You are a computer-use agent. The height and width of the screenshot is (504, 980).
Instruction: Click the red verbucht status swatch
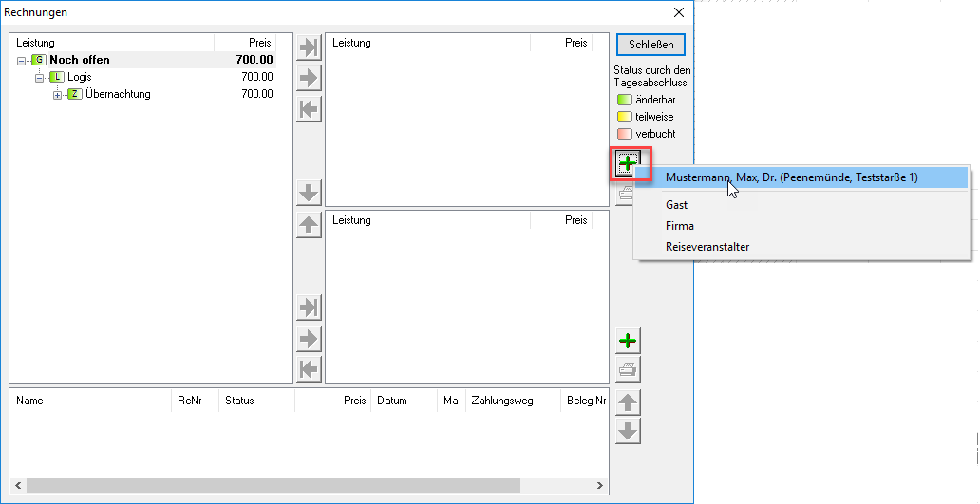coord(624,134)
